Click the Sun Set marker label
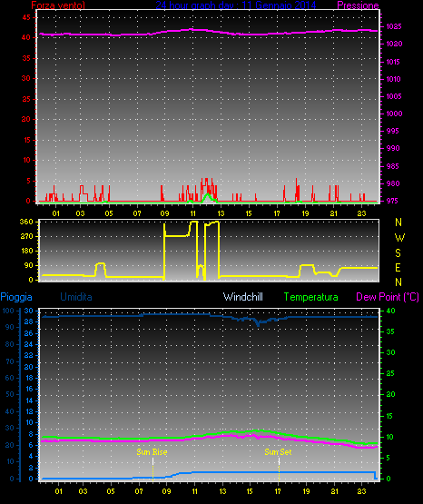This screenshot has width=423, height=504. tap(278, 452)
